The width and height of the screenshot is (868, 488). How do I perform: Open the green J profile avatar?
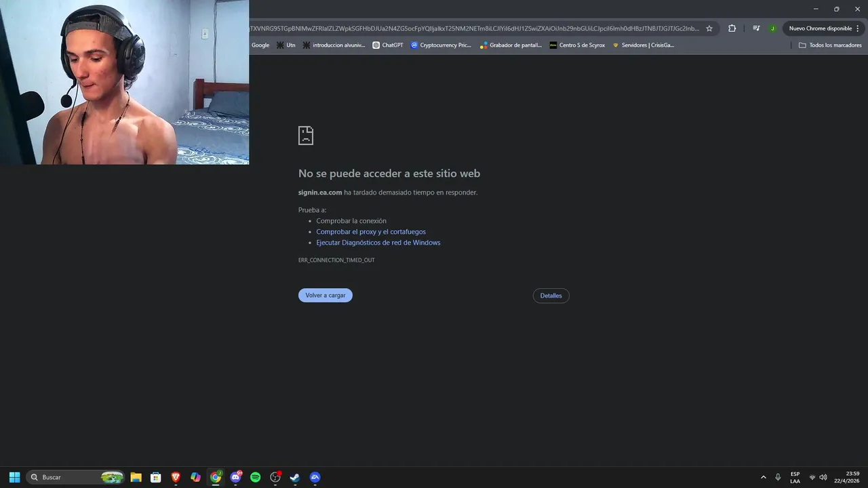[x=772, y=28]
